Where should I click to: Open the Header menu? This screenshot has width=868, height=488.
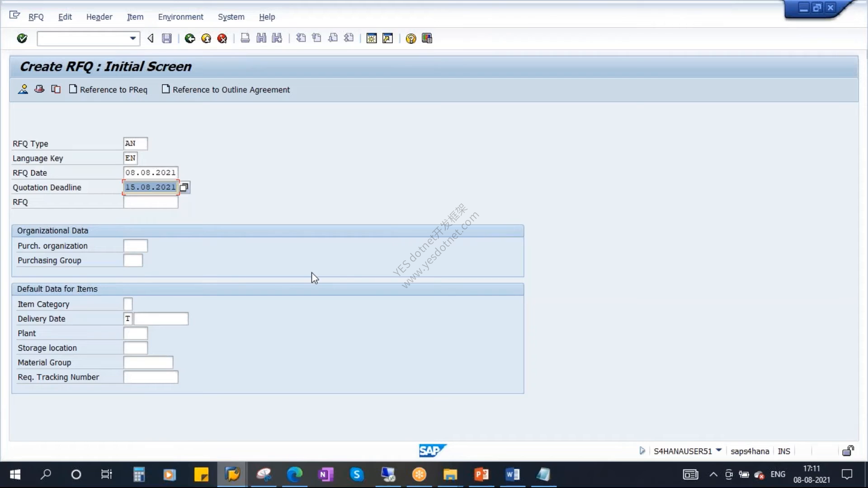coord(99,17)
